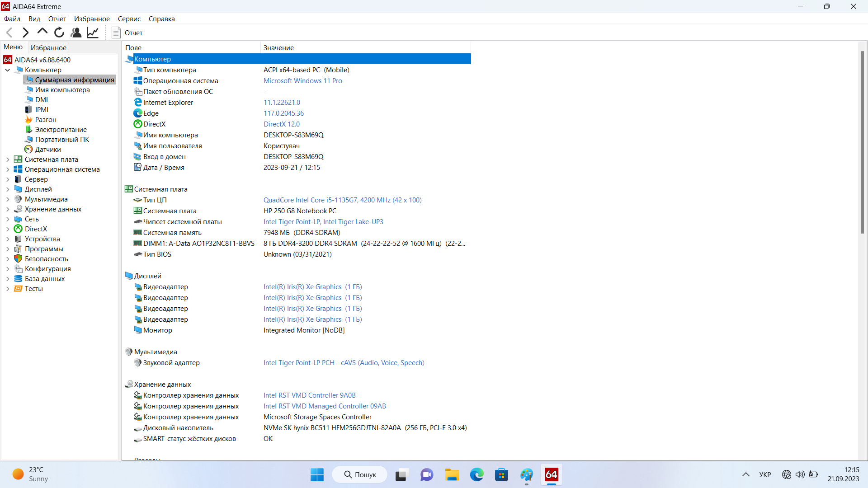Open the Edge version 117.0.2045.36 link
The width and height of the screenshot is (868, 488).
click(x=283, y=113)
